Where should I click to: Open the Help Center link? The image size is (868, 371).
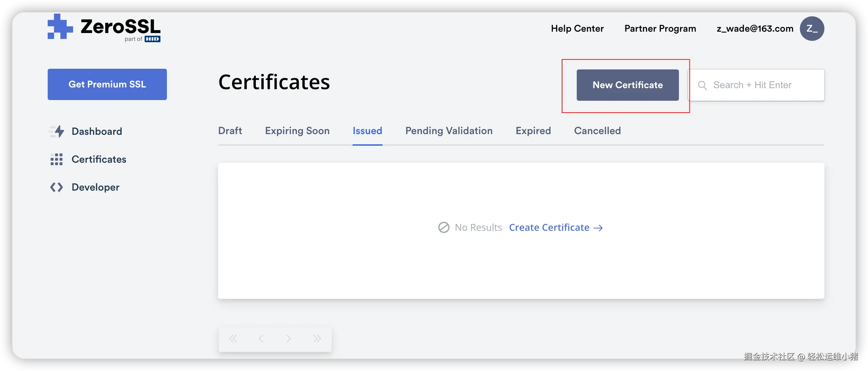(x=577, y=29)
